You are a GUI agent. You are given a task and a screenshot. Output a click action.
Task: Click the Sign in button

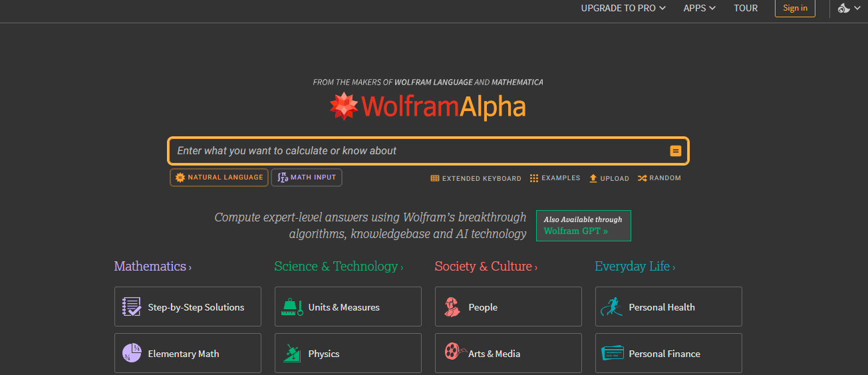[x=795, y=8]
